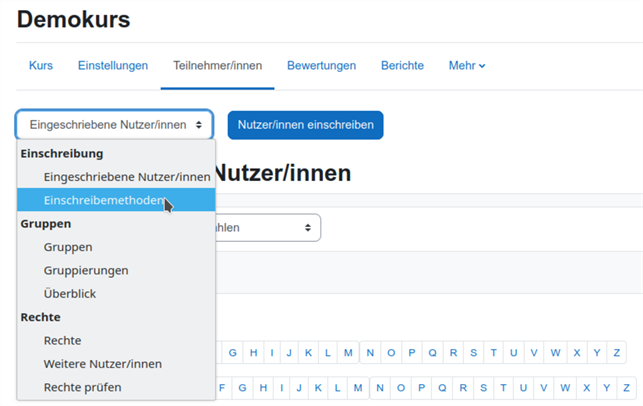Open the Kurs tab
Viewport: 643px width, 406px height.
(x=41, y=66)
